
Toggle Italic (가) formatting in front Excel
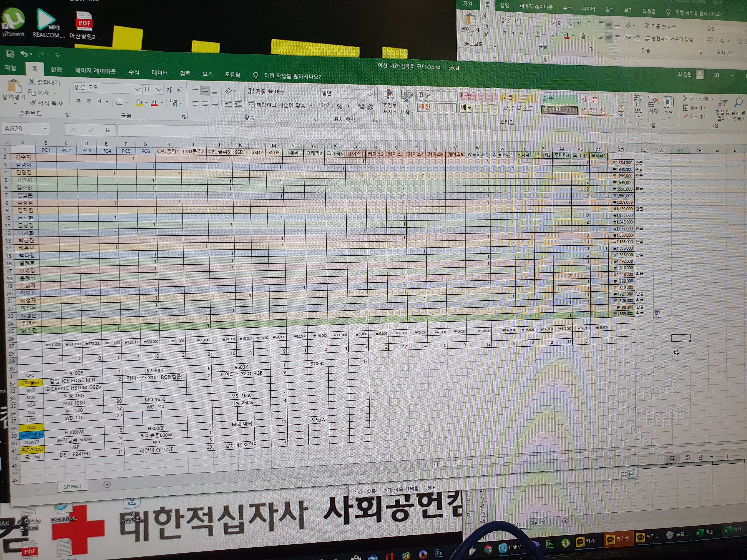[x=89, y=101]
